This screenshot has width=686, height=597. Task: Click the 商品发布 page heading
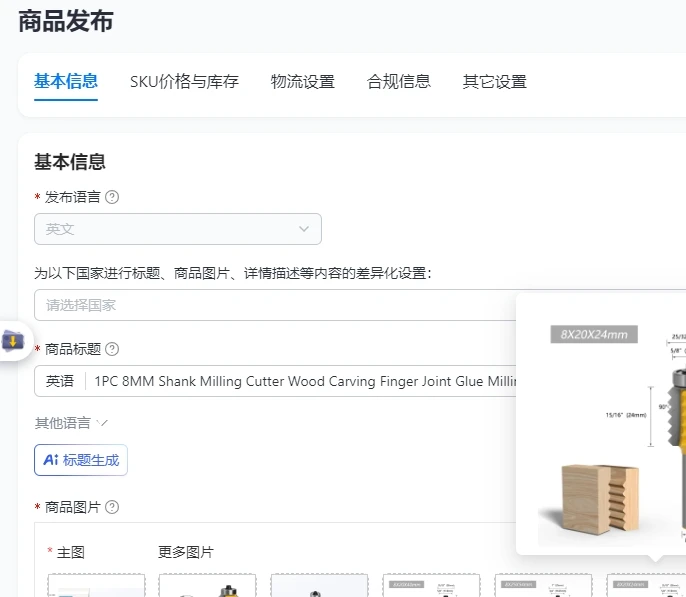pyautogui.click(x=66, y=21)
